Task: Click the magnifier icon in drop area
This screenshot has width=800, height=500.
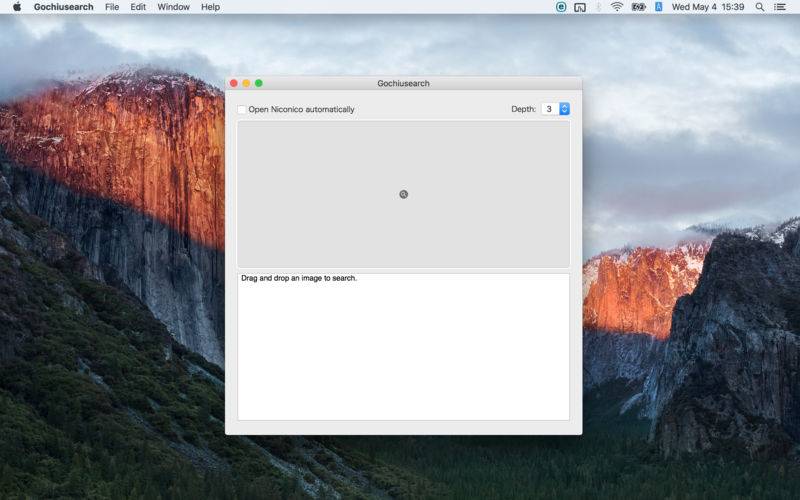Action: click(x=404, y=194)
